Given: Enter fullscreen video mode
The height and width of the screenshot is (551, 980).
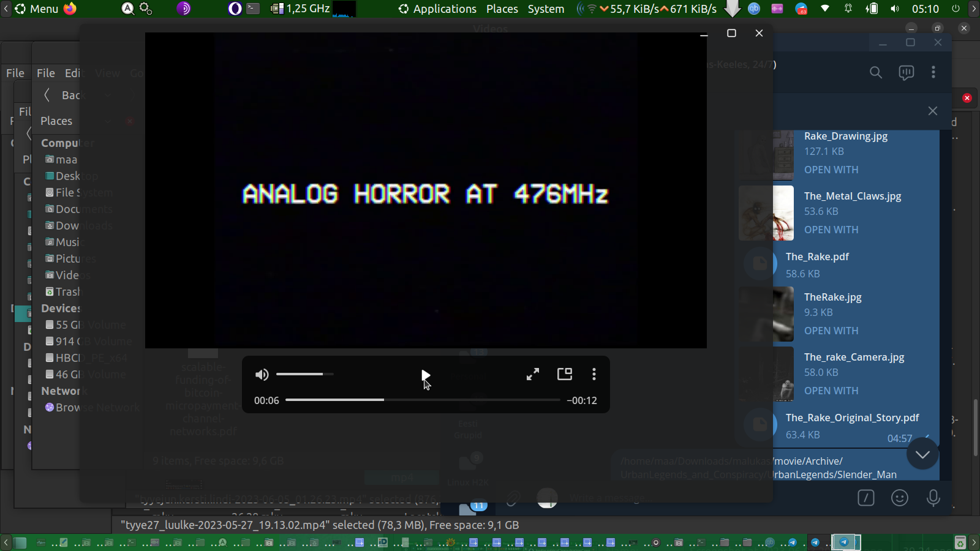Looking at the screenshot, I should pos(533,374).
